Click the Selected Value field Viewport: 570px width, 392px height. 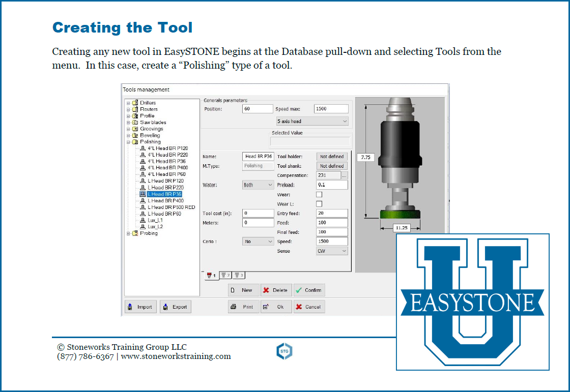click(310, 141)
